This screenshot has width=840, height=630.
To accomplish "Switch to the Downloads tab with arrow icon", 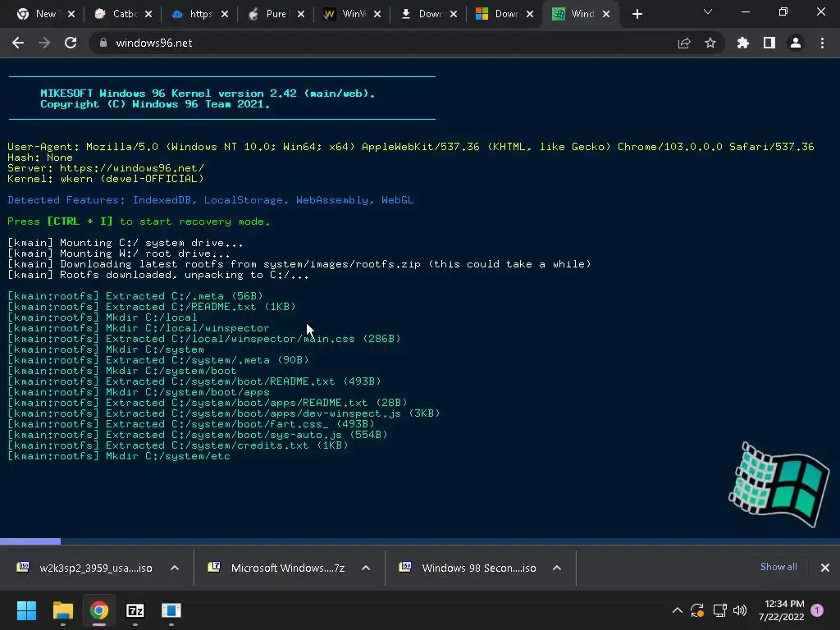I will 427,14.
